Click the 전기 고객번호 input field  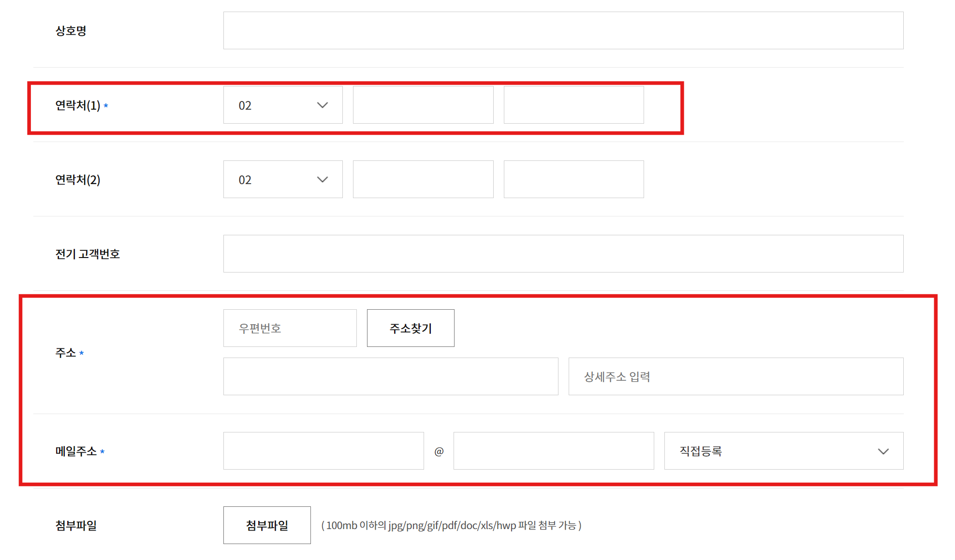coord(563,254)
